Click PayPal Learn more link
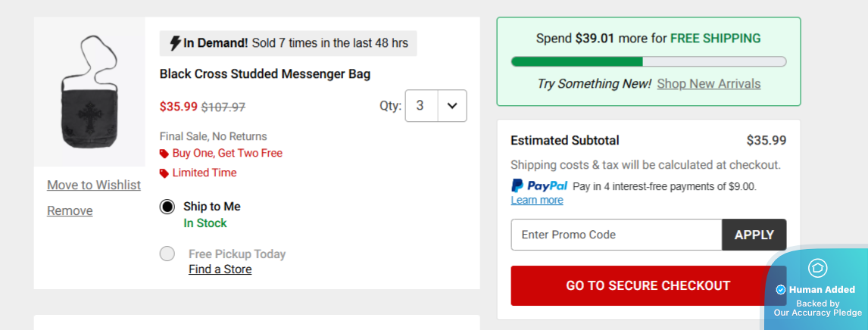This screenshot has width=868, height=330. click(537, 201)
